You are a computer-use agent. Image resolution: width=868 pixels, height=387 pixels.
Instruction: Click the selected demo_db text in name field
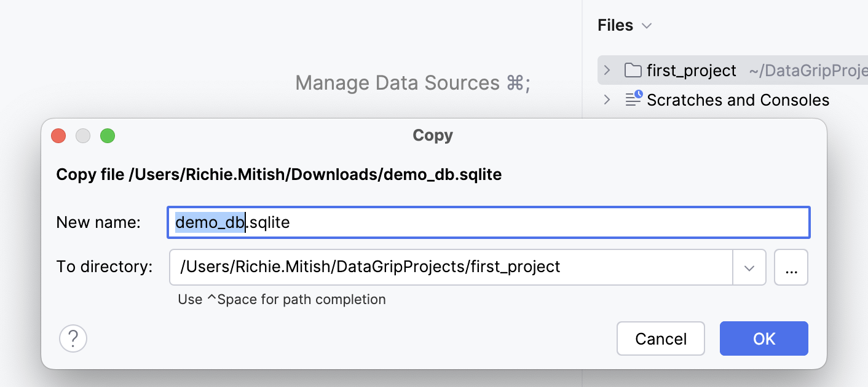(x=209, y=222)
